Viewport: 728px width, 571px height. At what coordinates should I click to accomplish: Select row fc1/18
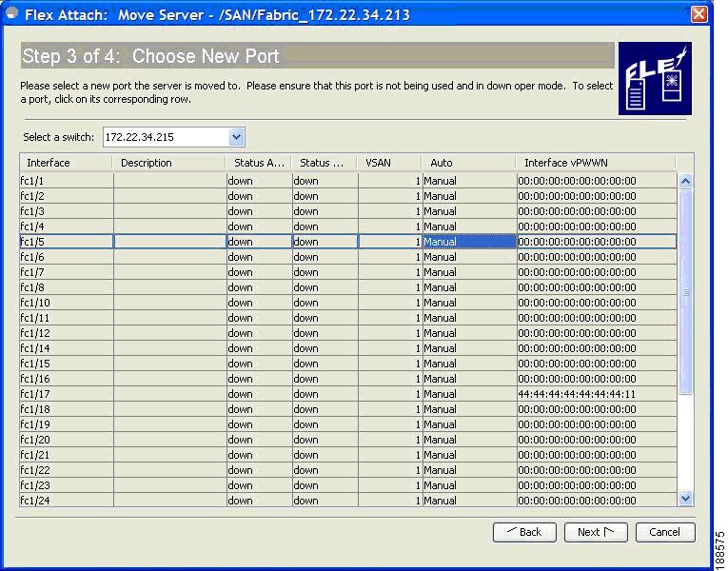[348, 409]
